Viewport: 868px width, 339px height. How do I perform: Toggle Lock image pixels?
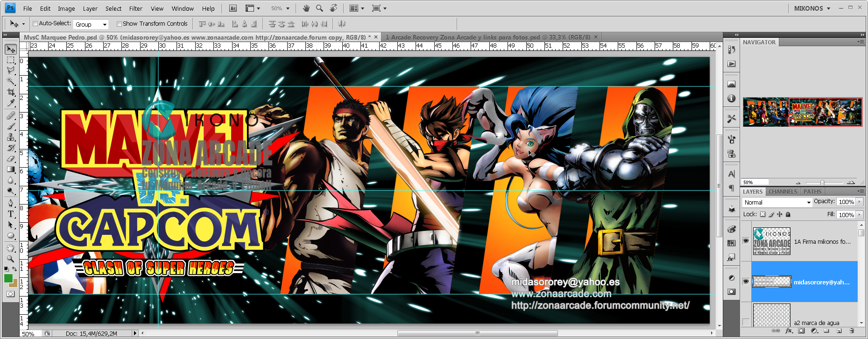click(x=771, y=214)
